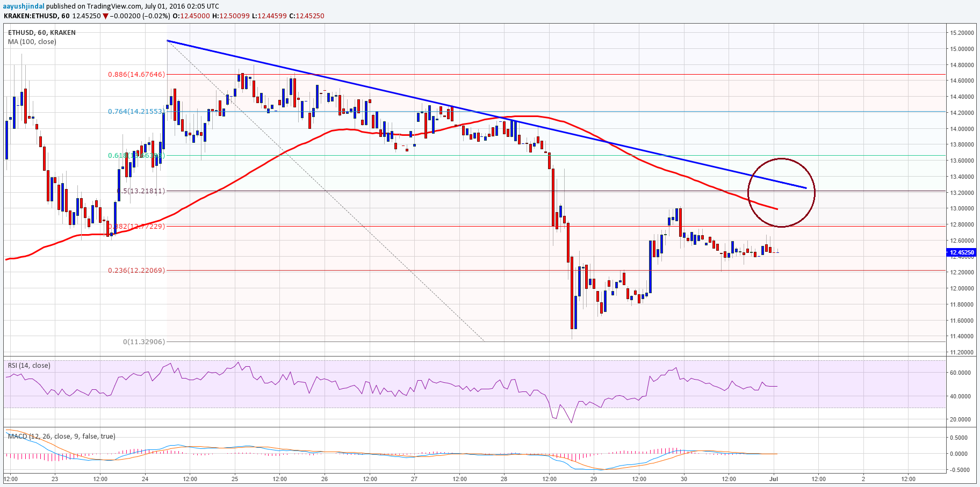
Task: Click the 60.0000 RSI scale label
Action: tap(960, 373)
